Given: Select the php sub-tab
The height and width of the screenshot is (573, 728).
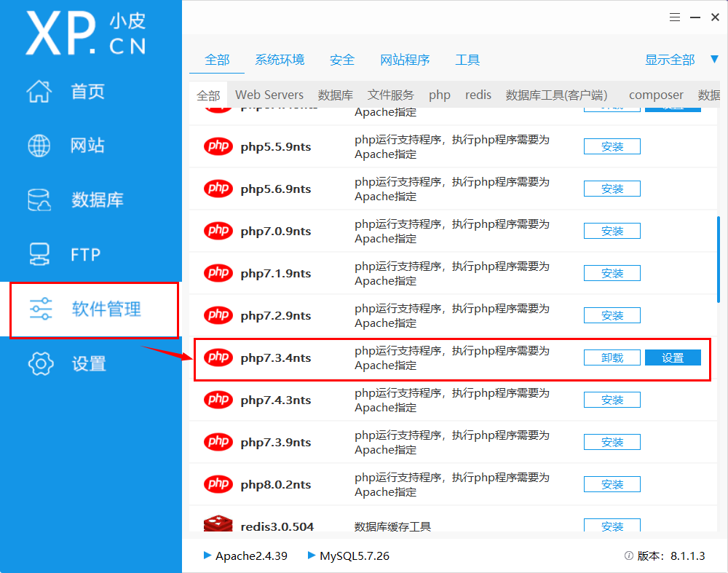Looking at the screenshot, I should coord(440,95).
